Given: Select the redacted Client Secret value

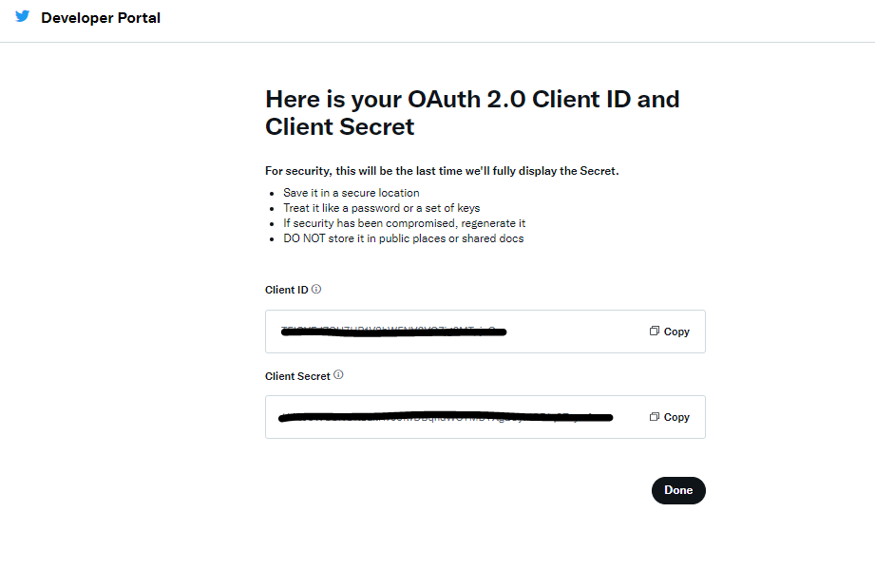Looking at the screenshot, I should coord(447,417).
